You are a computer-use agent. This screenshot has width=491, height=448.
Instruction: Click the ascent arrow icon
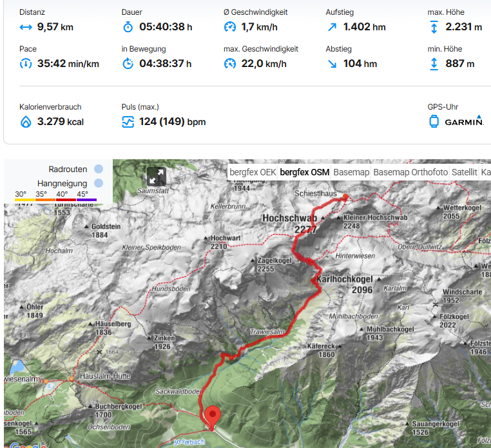click(332, 27)
